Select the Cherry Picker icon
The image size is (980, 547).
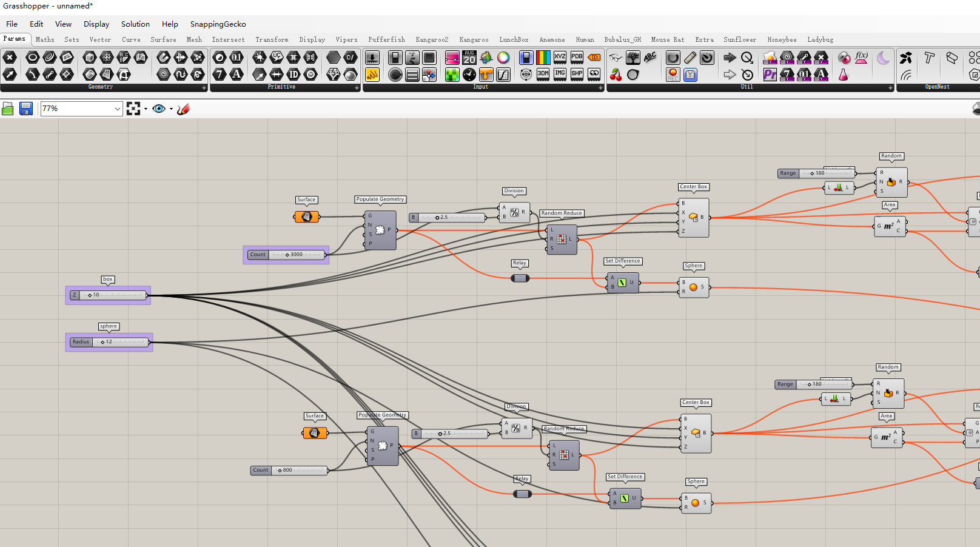tap(616, 75)
